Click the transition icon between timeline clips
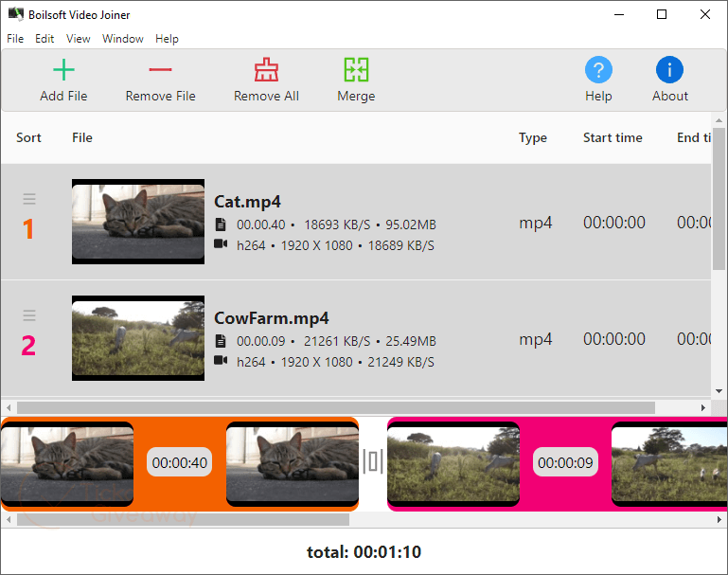 (x=373, y=461)
